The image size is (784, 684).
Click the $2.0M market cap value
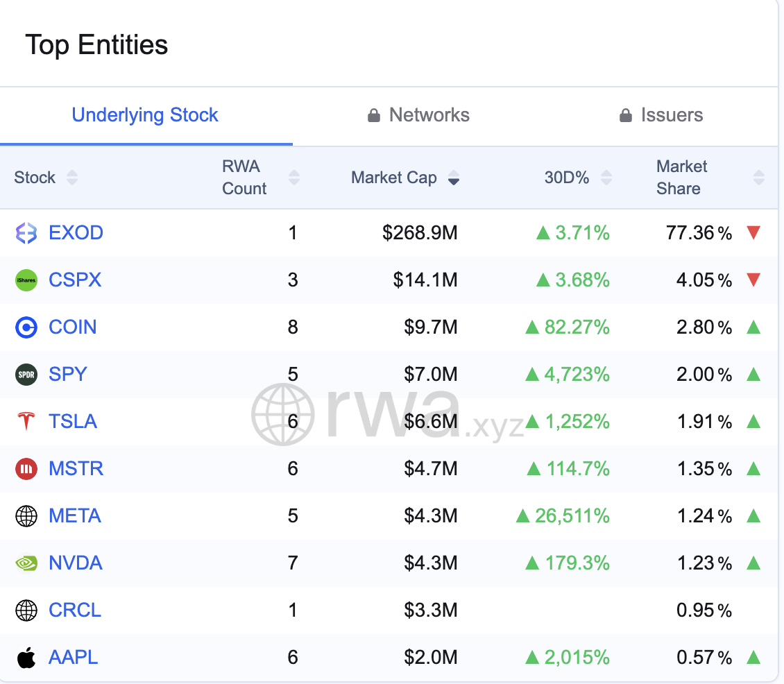tap(431, 658)
